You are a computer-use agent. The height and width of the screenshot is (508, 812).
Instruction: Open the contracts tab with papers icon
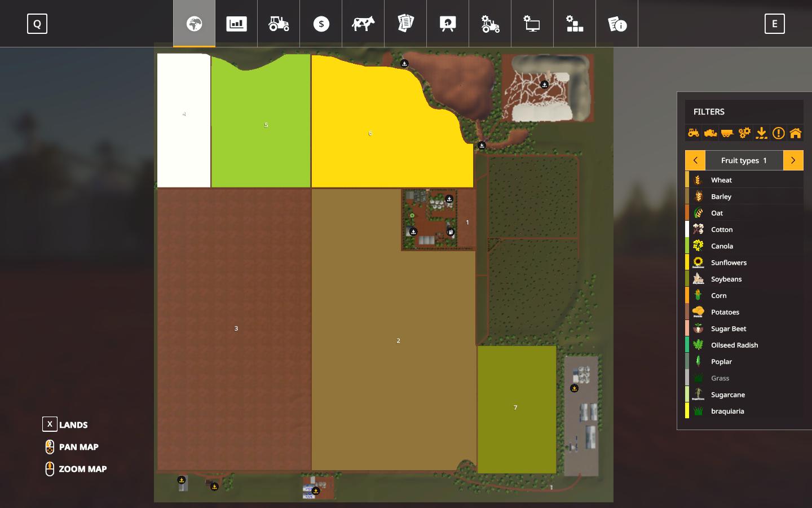point(405,24)
